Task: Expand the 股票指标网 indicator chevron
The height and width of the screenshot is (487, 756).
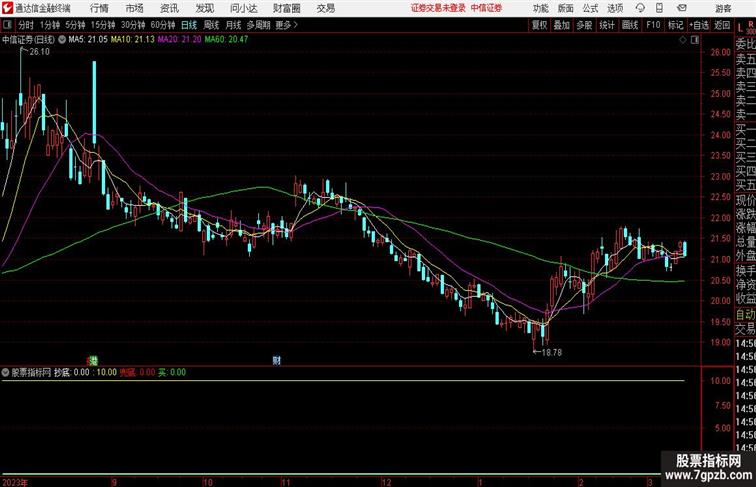Action: pos(5,373)
